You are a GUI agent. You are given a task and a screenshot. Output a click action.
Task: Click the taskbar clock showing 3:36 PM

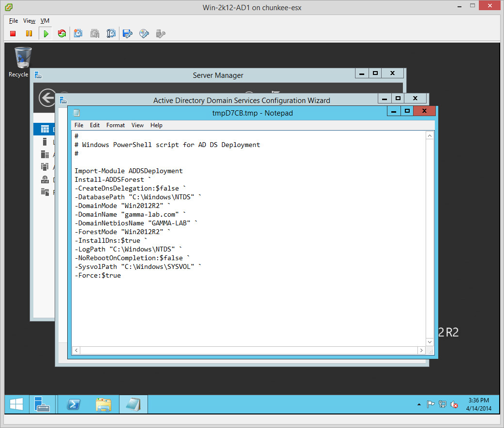(478, 404)
